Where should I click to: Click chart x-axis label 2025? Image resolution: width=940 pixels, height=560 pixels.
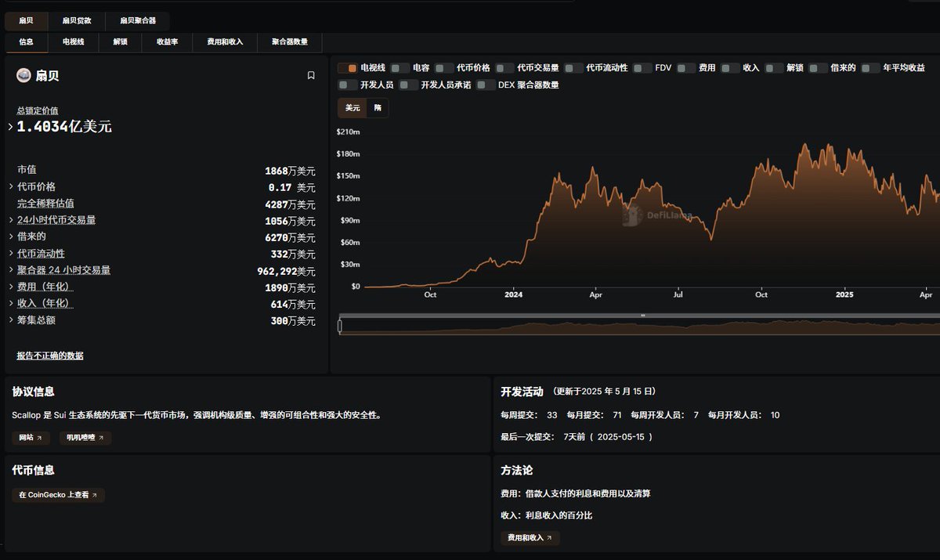[844, 295]
